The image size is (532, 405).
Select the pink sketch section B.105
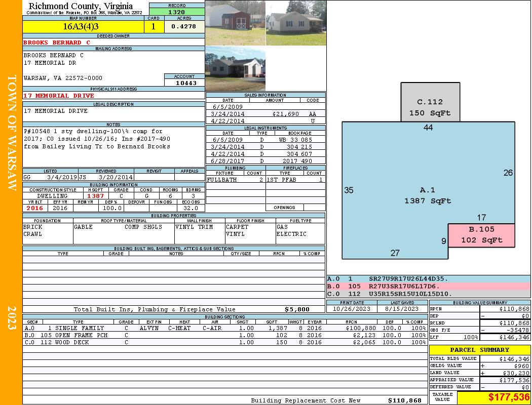481,235
